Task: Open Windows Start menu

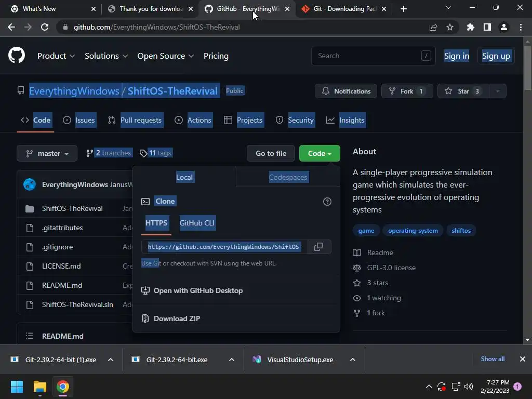Action: pos(17,387)
